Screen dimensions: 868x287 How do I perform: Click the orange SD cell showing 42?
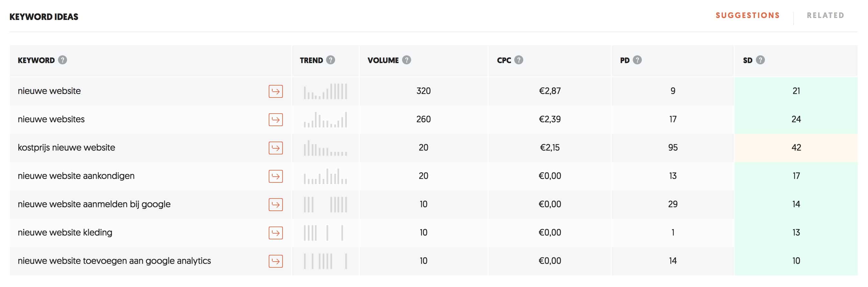pyautogui.click(x=796, y=148)
